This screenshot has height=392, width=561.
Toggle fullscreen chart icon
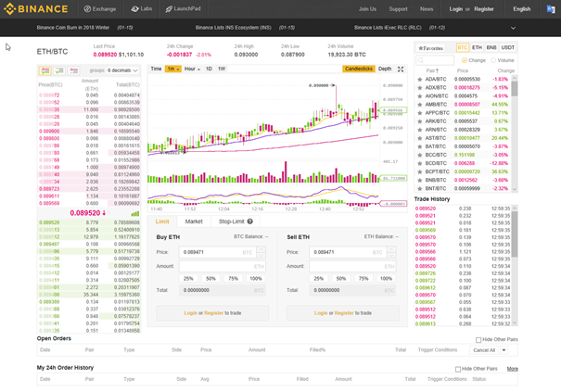(x=401, y=69)
